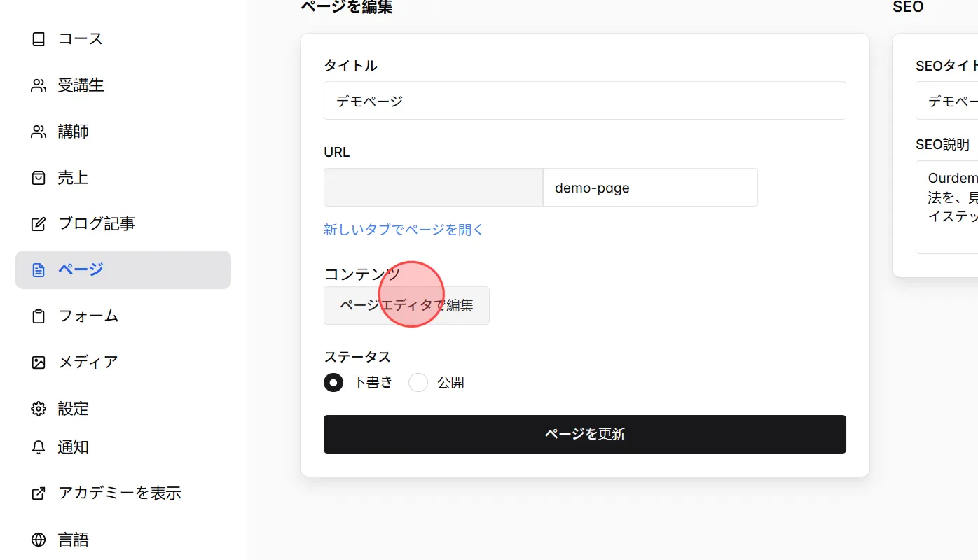Viewport: 978px width, 560px height.
Task: Open 通知 in the sidebar
Action: pos(123,447)
